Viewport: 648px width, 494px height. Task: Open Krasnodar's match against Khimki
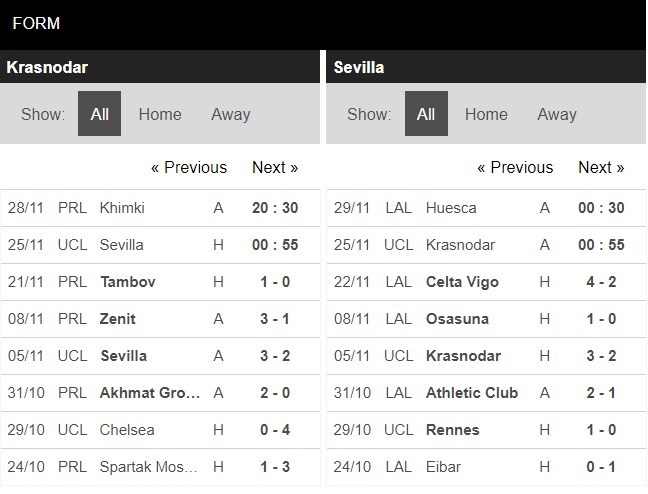(122, 208)
